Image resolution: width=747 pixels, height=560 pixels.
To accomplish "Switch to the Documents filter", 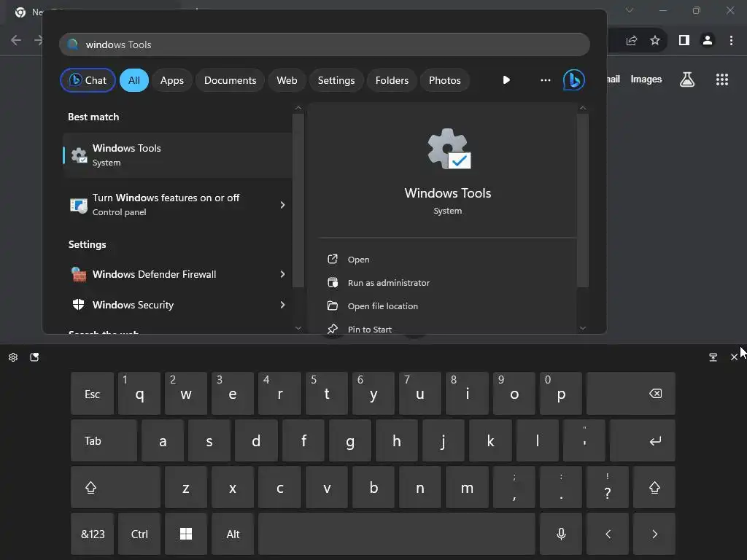I will 230,80.
